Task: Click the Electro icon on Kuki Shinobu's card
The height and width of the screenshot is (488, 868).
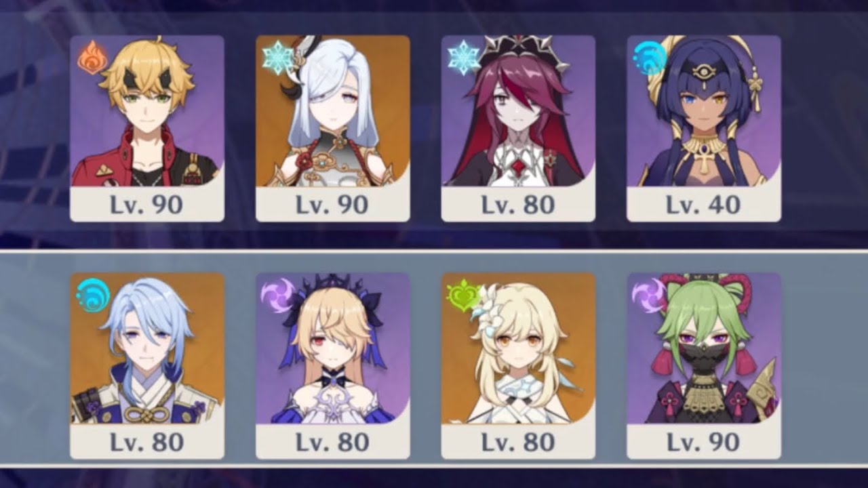Action: tap(648, 296)
